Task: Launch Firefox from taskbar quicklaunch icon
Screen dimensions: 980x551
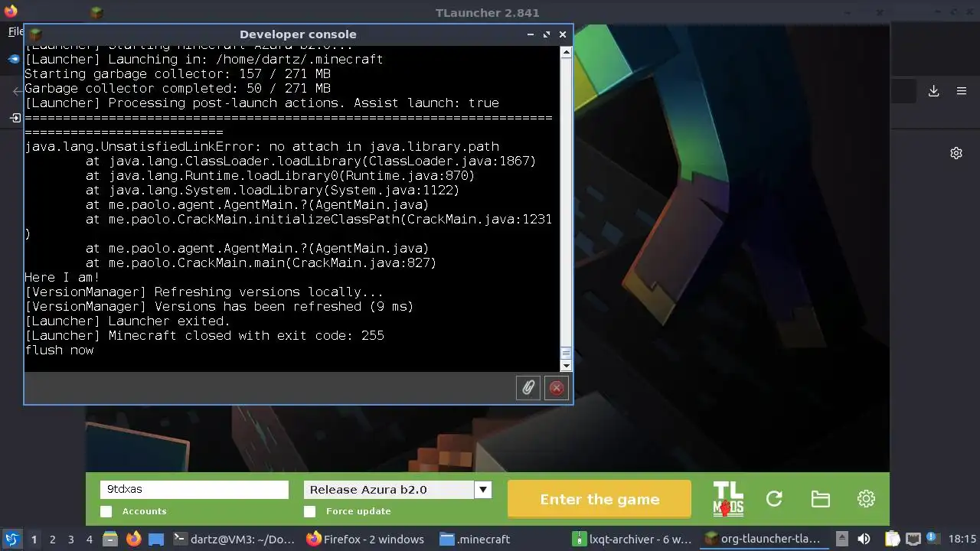Action: 133,539
